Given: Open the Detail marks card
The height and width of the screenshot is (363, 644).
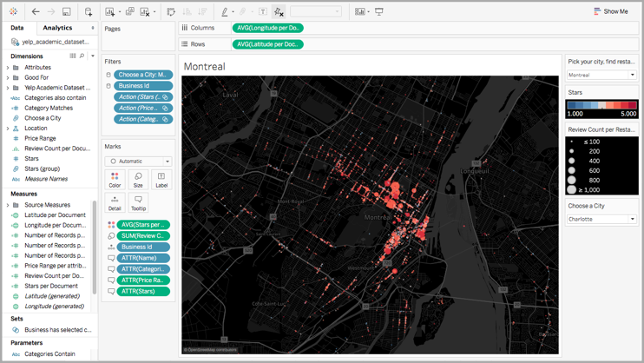Looking at the screenshot, I should [115, 202].
